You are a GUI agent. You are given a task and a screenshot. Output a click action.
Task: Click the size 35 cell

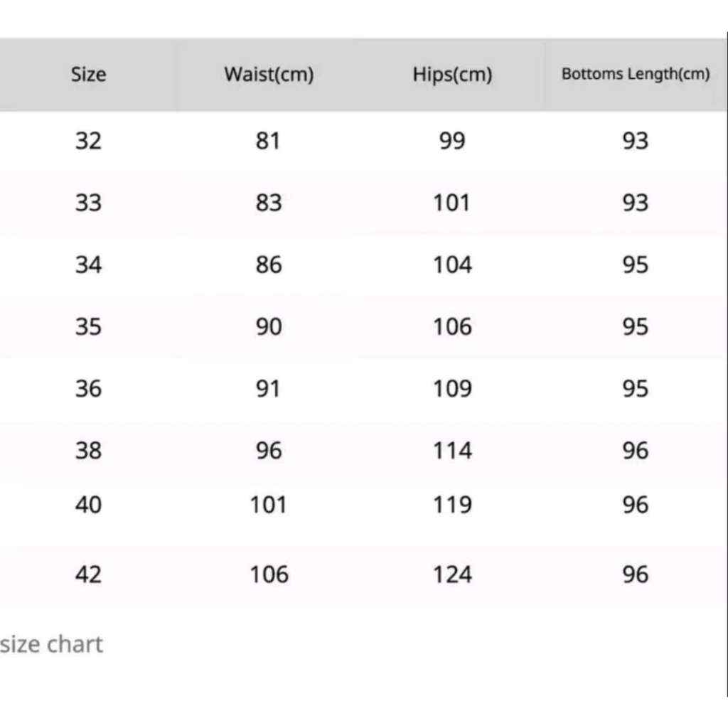[x=88, y=327]
